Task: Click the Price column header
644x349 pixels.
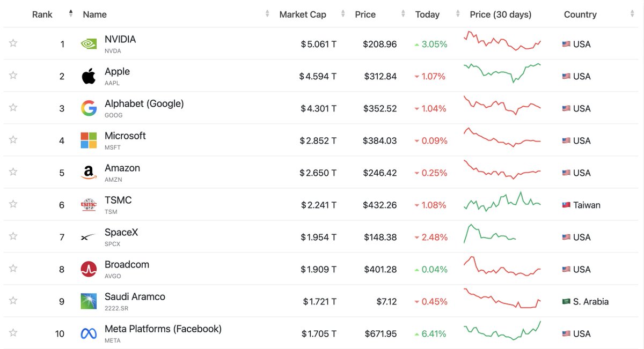Action: coord(365,14)
